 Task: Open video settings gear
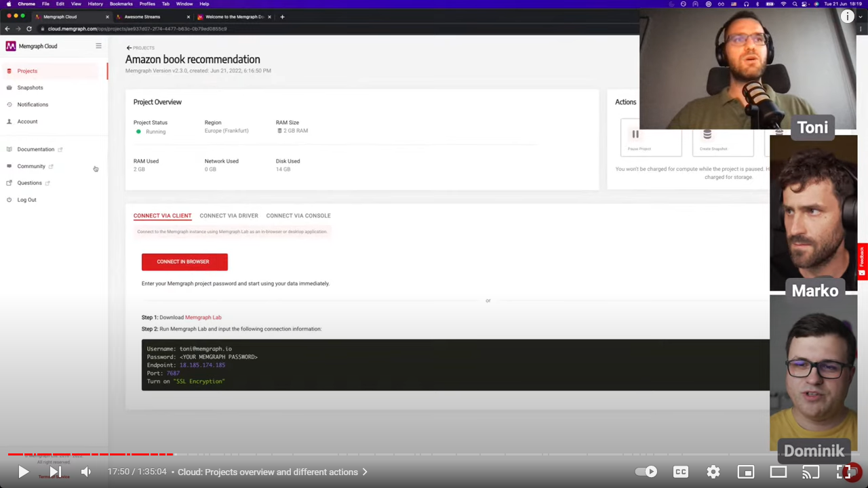713,472
